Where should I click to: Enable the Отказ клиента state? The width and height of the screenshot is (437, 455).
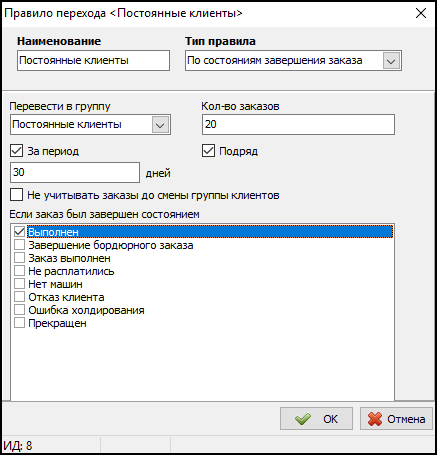point(19,297)
